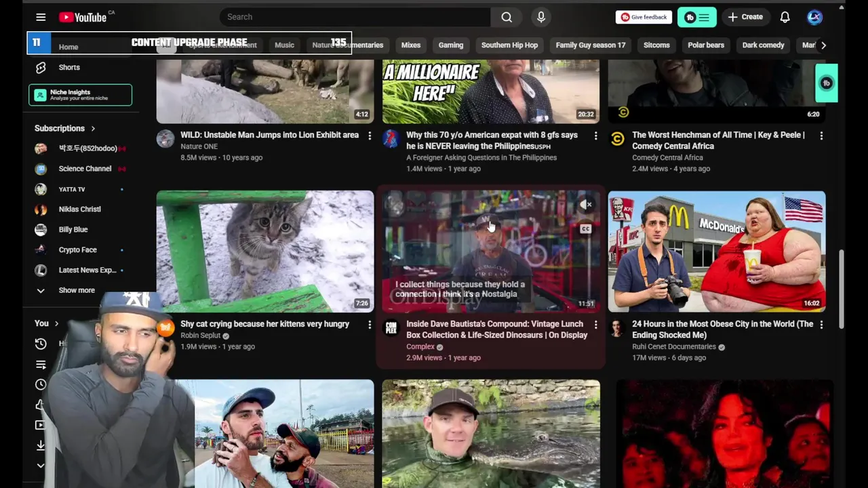Click the Give feedback button
Image resolution: width=868 pixels, height=488 pixels.
coord(644,17)
